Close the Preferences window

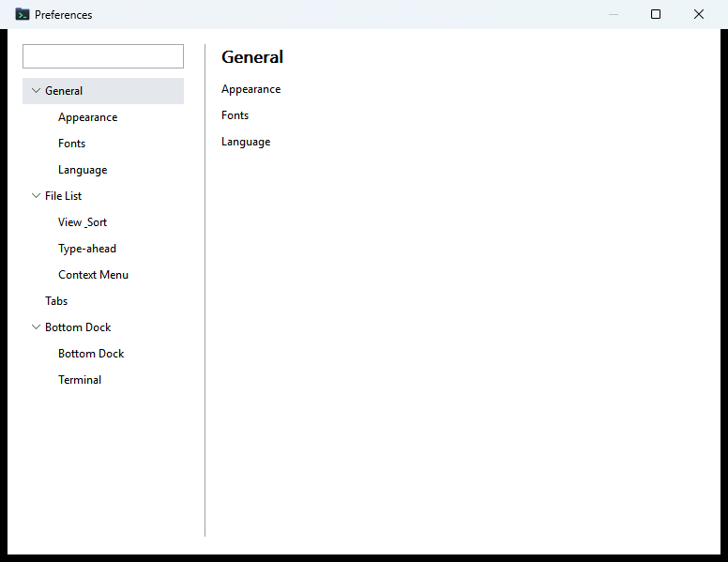[x=699, y=14]
